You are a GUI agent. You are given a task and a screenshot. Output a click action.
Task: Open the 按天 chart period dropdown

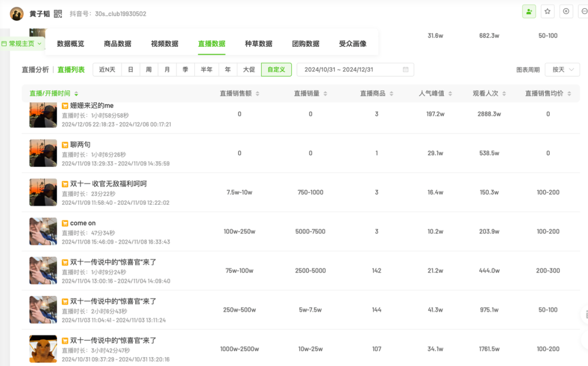(x=562, y=70)
